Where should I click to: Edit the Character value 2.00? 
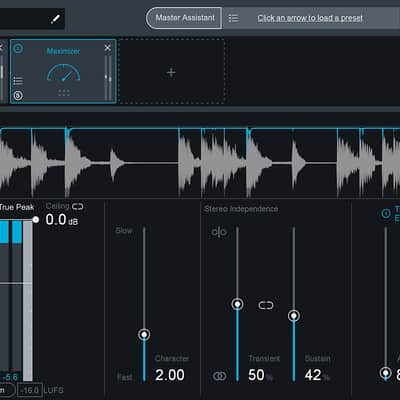click(x=170, y=375)
